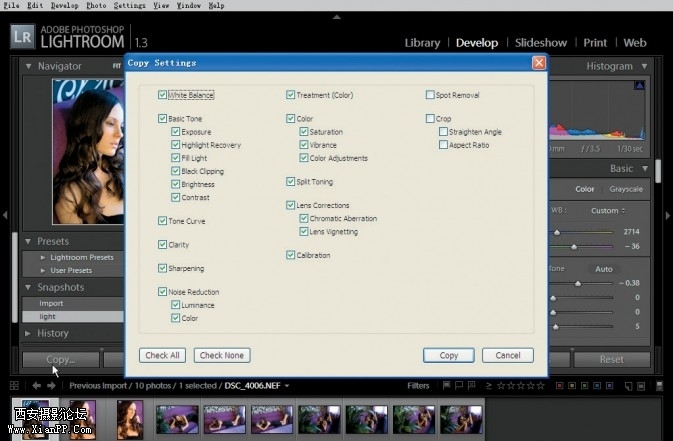Viewport: 673px width, 441px height.
Task: Expand the History panel
Action: click(x=29, y=333)
